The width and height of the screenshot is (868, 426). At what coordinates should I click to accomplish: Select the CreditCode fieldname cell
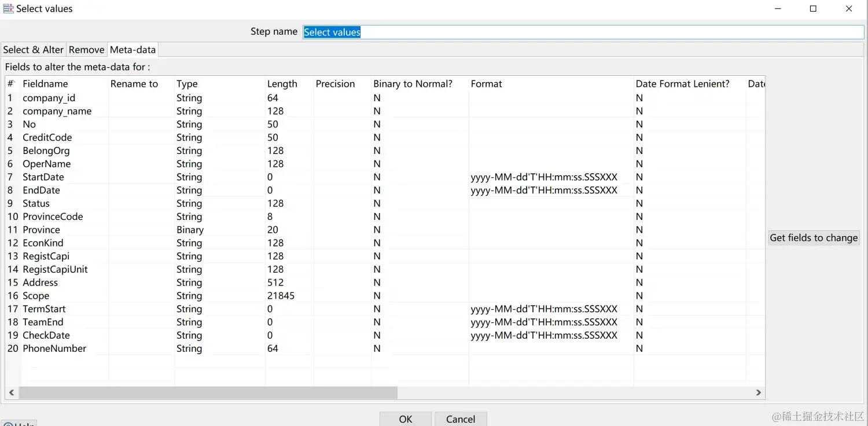65,138
